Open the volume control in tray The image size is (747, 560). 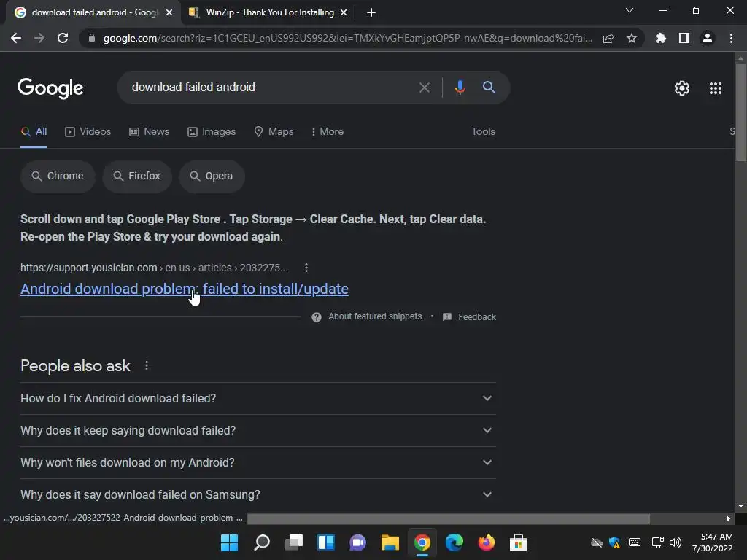(675, 542)
